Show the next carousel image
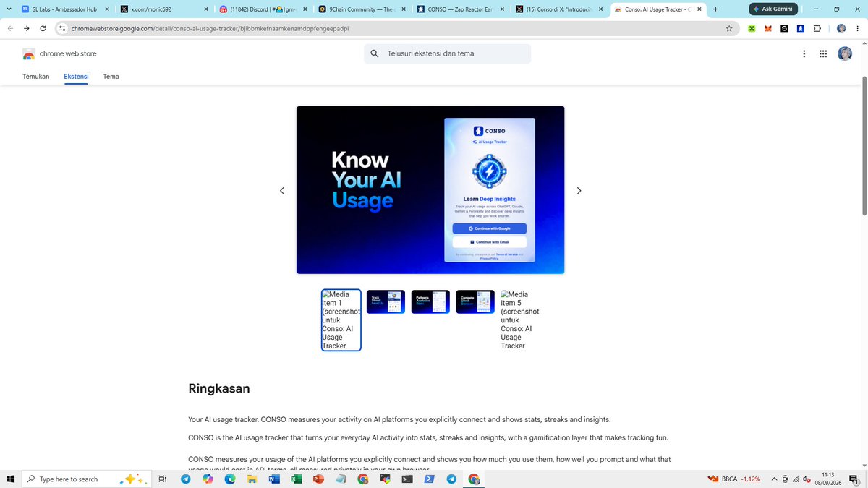Screen dimensions: 868x488 click(x=579, y=190)
